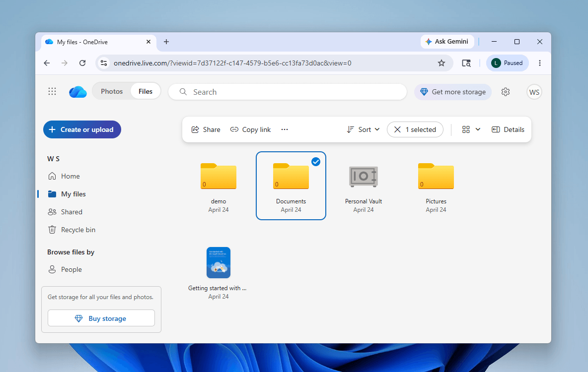The width and height of the screenshot is (588, 372).
Task: Click the 'demo' folder name text
Action: pyautogui.click(x=218, y=201)
